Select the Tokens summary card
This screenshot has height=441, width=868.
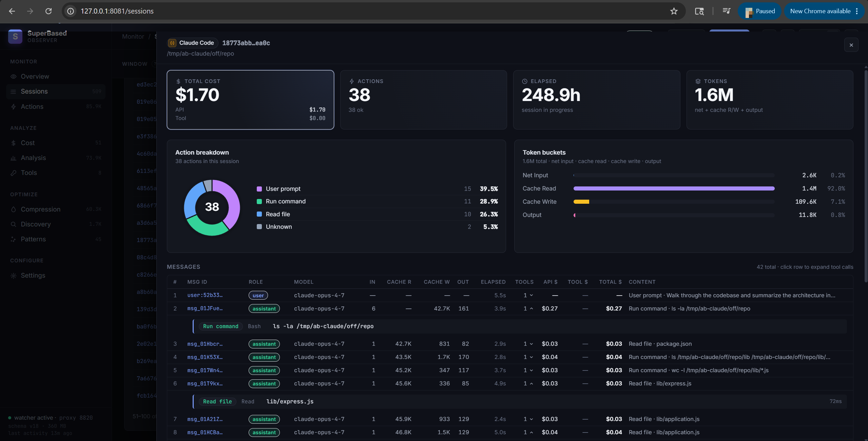tap(770, 100)
